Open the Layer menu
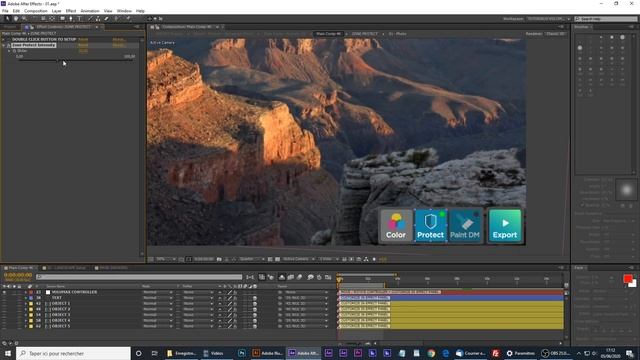Screen dimensions: 640x360 click(x=56, y=11)
